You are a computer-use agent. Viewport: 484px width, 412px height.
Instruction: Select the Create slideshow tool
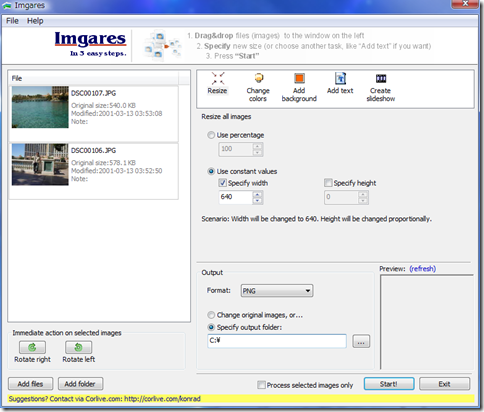coord(381,87)
